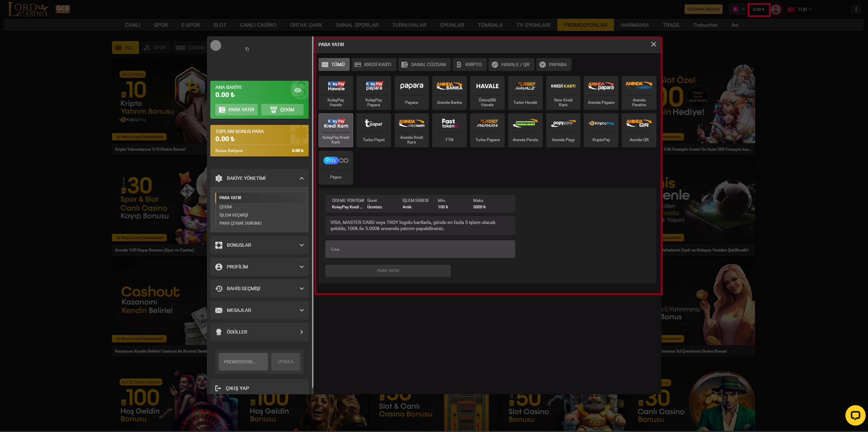Click the green Çekim button

(282, 110)
